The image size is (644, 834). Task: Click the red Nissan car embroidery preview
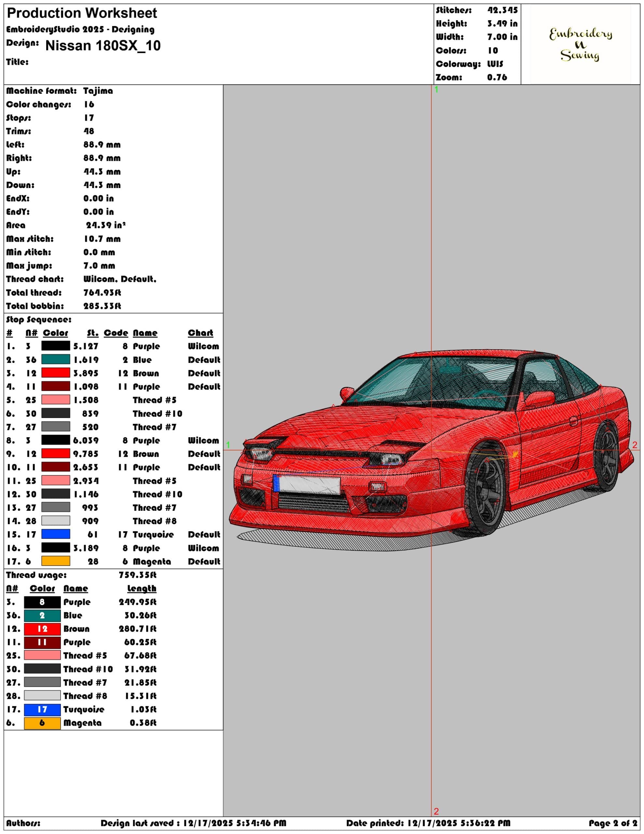click(431, 451)
